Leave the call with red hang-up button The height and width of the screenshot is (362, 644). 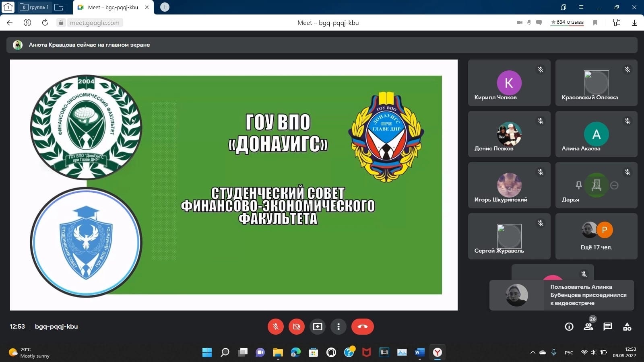[363, 327]
